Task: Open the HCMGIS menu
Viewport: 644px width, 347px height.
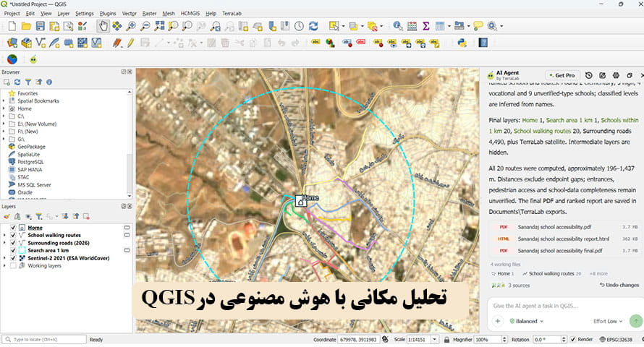Action: (x=190, y=14)
